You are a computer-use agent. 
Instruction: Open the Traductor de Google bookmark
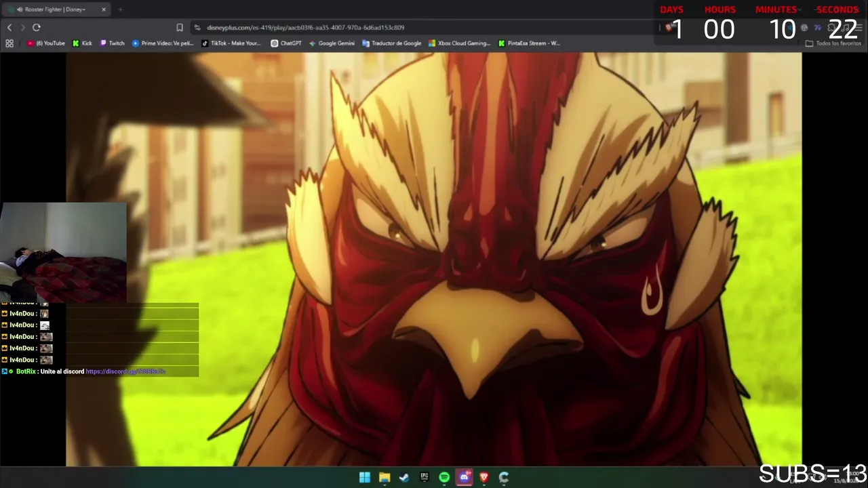392,43
